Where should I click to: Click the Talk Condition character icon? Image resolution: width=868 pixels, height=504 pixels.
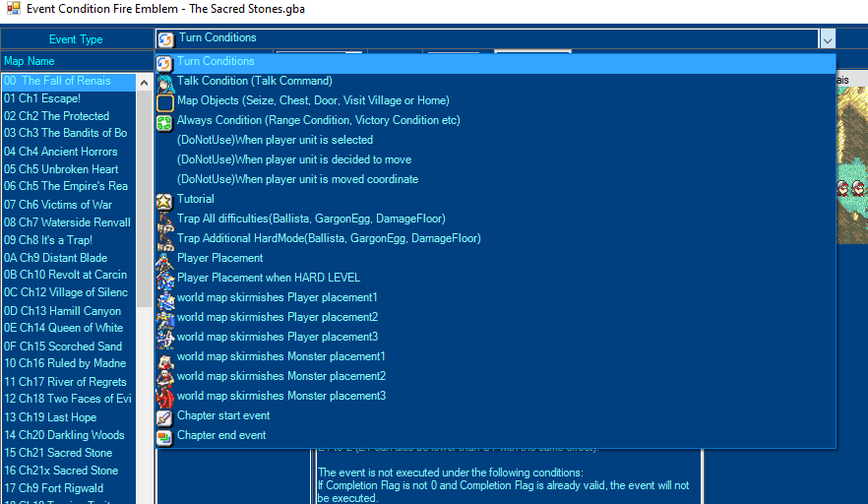[165, 82]
